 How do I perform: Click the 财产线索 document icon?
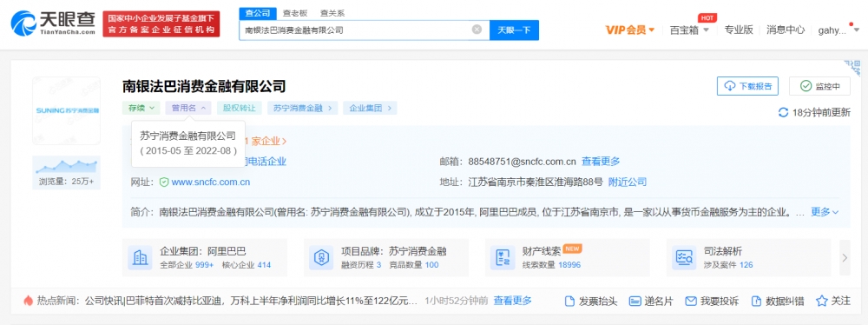point(503,257)
